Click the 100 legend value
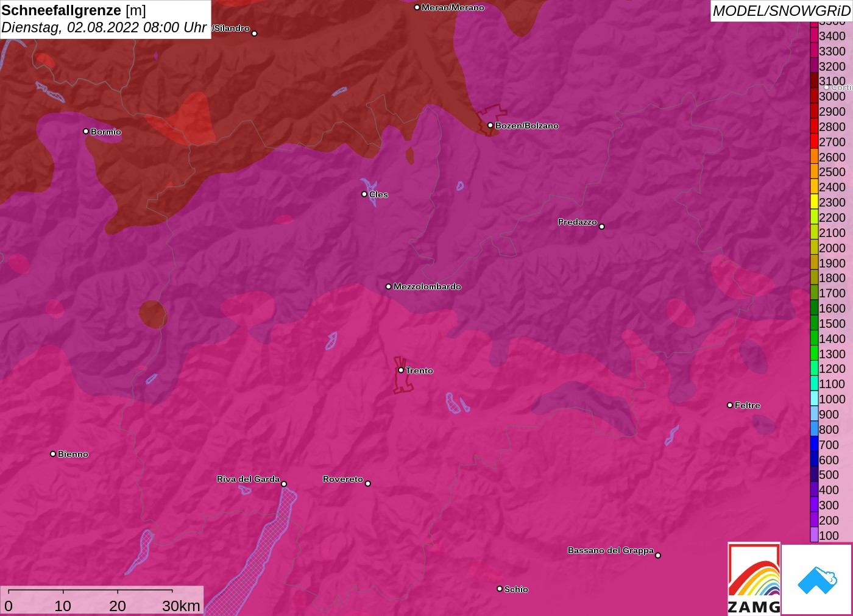The height and width of the screenshot is (616, 853). point(829,535)
